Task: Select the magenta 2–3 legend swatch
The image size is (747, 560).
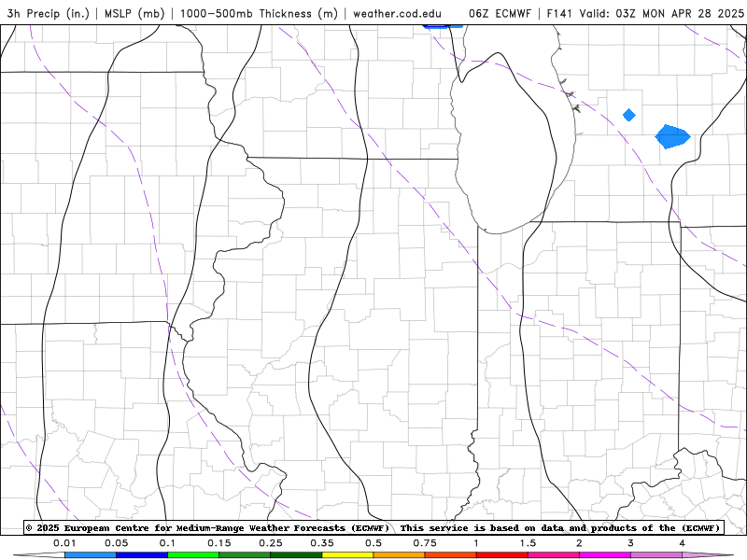Action: click(605, 555)
